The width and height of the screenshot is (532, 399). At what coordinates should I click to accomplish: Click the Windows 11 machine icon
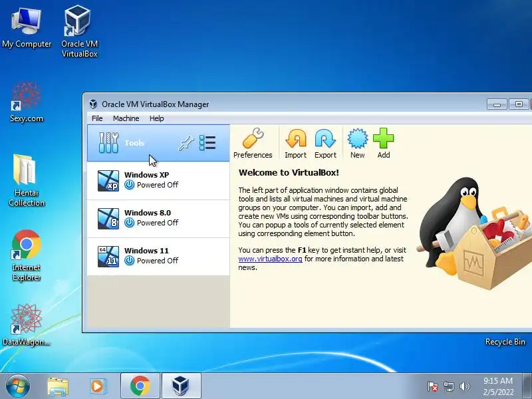[x=108, y=257]
